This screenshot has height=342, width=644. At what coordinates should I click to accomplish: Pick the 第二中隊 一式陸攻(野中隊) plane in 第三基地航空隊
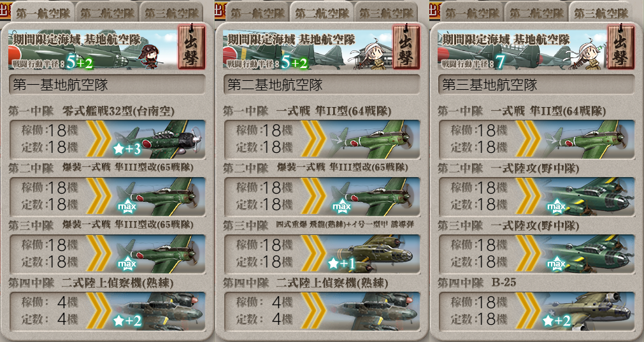coord(588,197)
